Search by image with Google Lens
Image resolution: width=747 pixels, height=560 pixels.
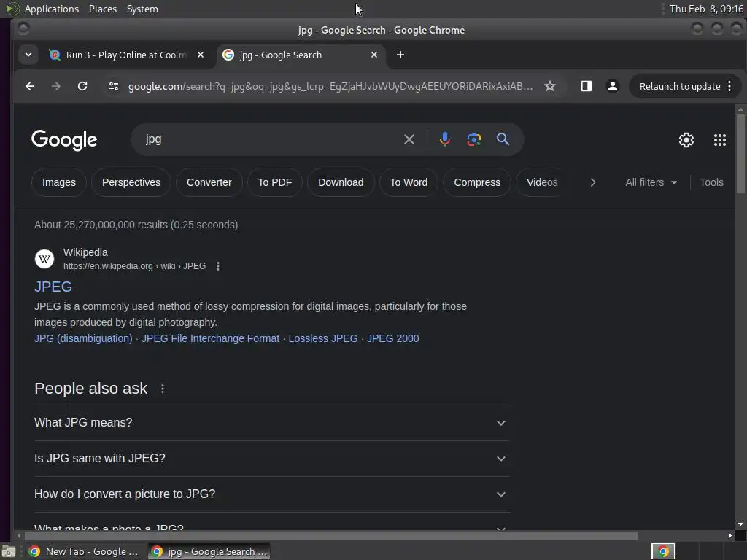pos(473,139)
